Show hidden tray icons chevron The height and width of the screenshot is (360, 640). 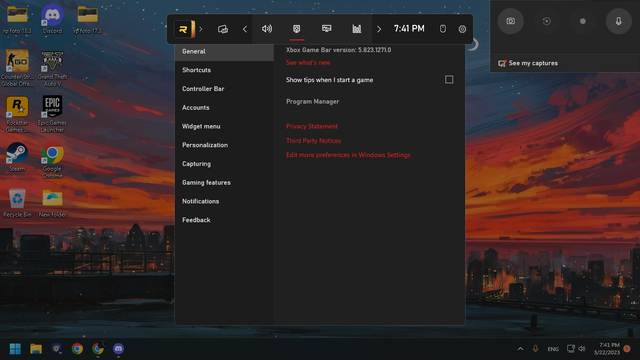point(520,349)
